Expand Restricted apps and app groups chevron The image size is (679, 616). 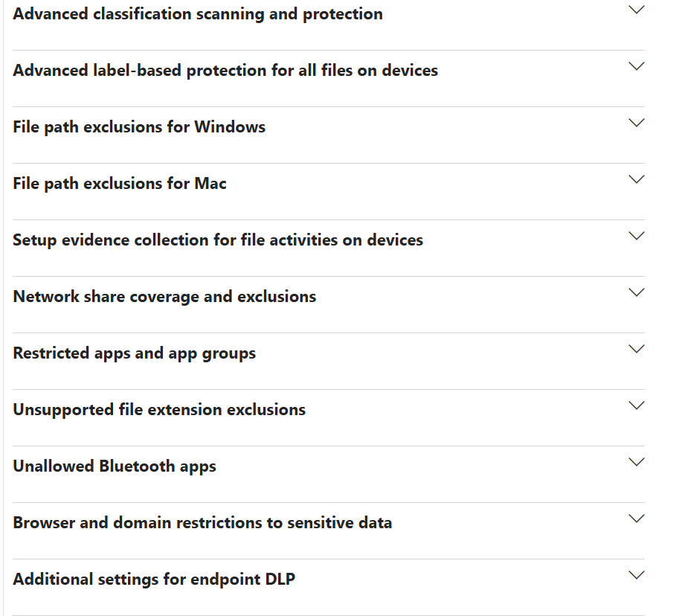pyautogui.click(x=636, y=350)
